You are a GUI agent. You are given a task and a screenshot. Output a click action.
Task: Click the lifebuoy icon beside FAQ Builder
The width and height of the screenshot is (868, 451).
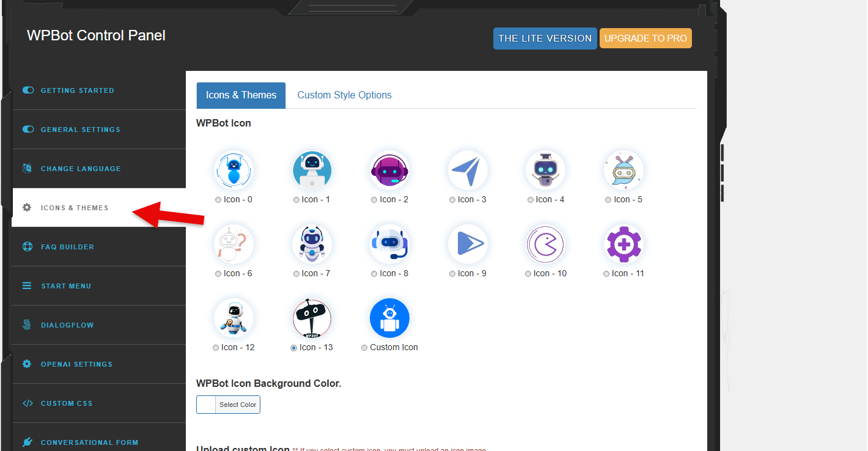27,247
